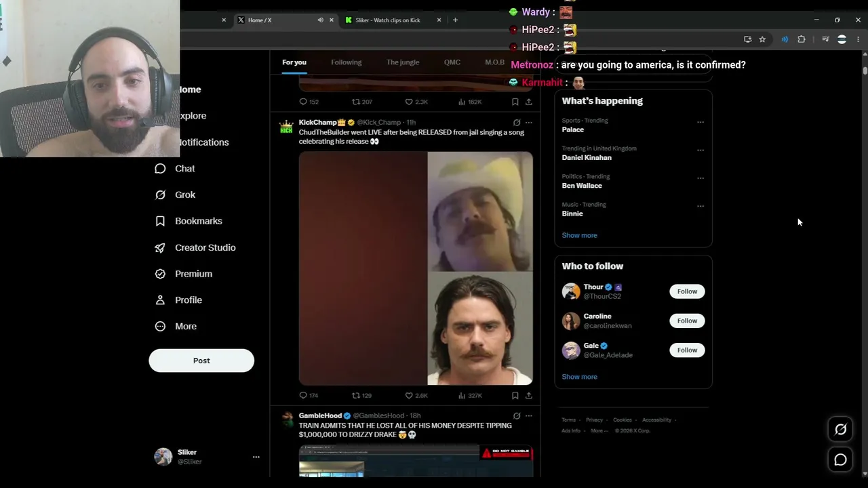Repost the KickChamp post
This screenshot has height=488, width=868.
pos(361,395)
